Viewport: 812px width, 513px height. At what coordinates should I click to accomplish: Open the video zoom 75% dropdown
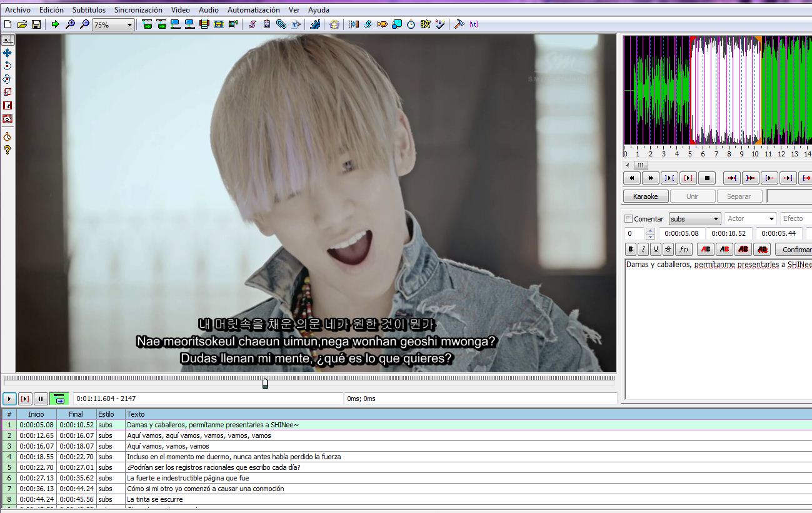pyautogui.click(x=113, y=25)
